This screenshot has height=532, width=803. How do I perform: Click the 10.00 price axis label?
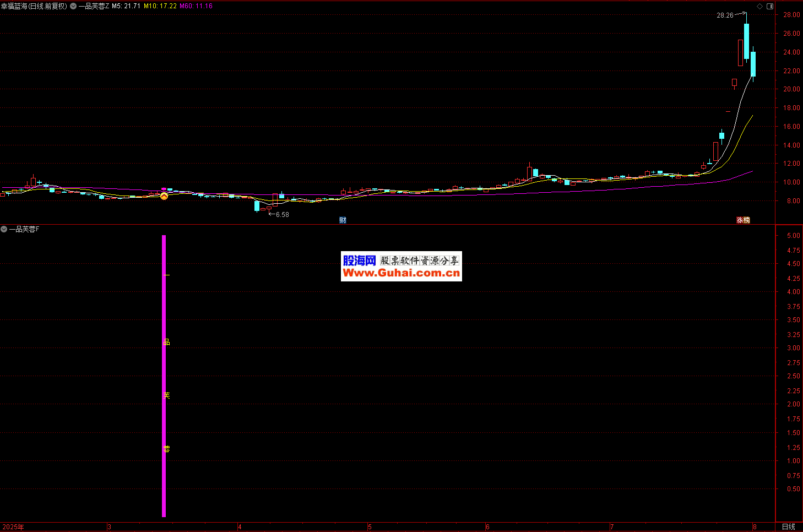tap(791, 182)
